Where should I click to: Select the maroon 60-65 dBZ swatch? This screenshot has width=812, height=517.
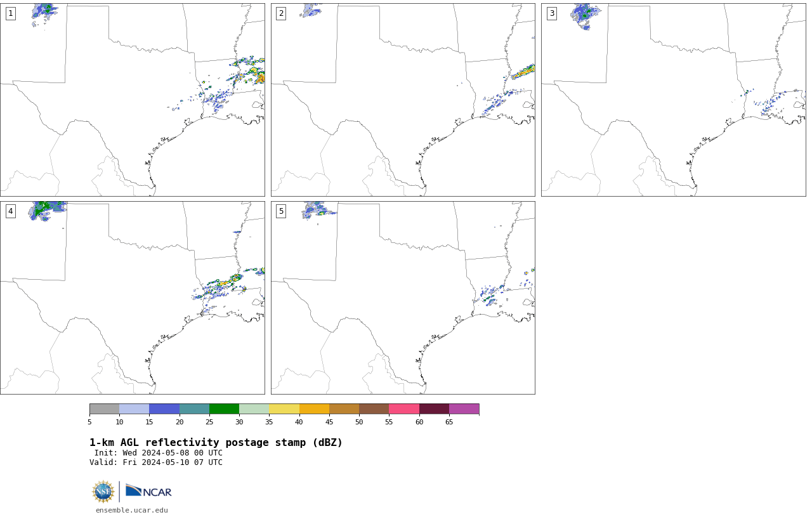pyautogui.click(x=434, y=409)
